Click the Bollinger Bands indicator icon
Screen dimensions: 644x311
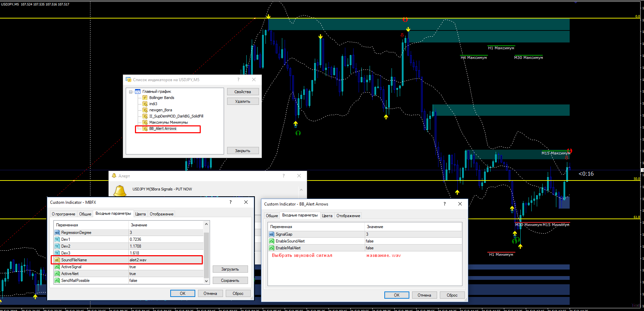pos(145,98)
